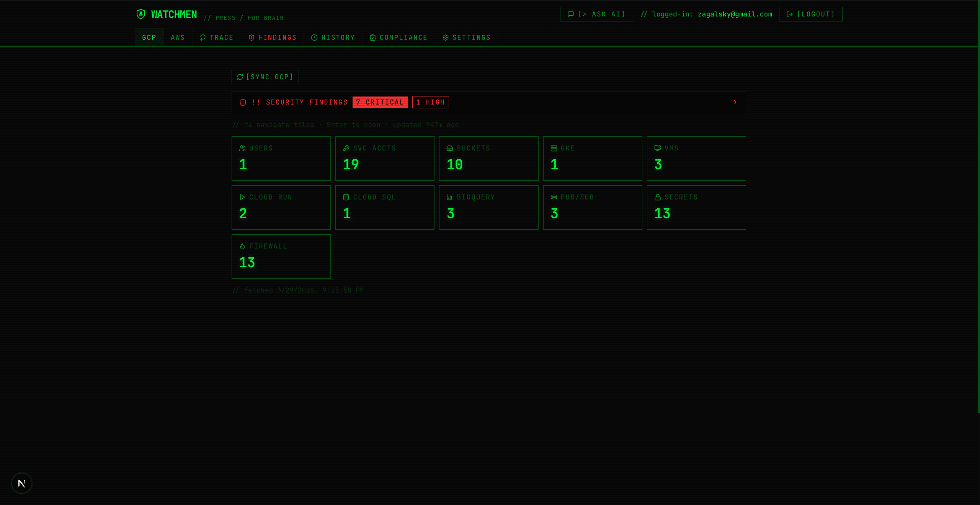Click the 'updated 947m ago' hint text
Image resolution: width=980 pixels, height=505 pixels.
426,125
